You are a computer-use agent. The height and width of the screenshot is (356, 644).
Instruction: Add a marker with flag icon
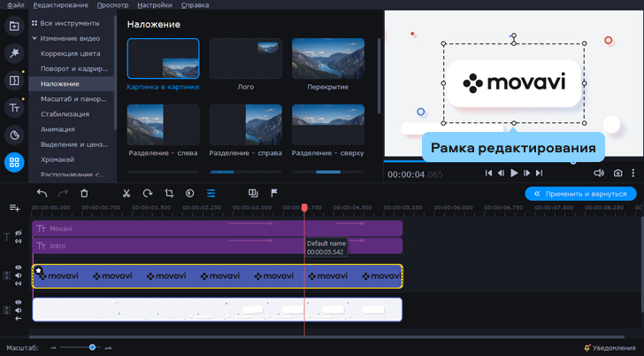click(274, 193)
